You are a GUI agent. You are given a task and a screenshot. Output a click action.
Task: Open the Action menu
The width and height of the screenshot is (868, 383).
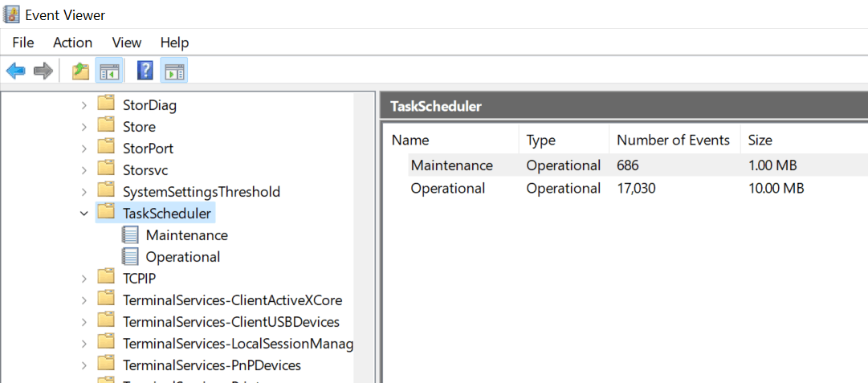coord(72,43)
